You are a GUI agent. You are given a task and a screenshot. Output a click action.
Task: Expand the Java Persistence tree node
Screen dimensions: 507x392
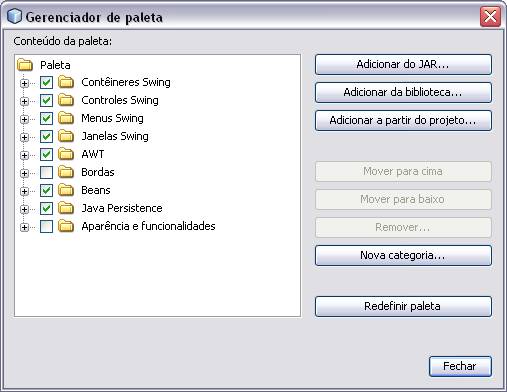(24, 209)
